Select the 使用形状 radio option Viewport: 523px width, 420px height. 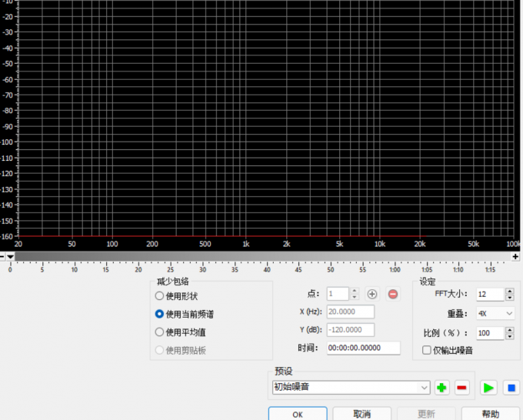pyautogui.click(x=160, y=296)
